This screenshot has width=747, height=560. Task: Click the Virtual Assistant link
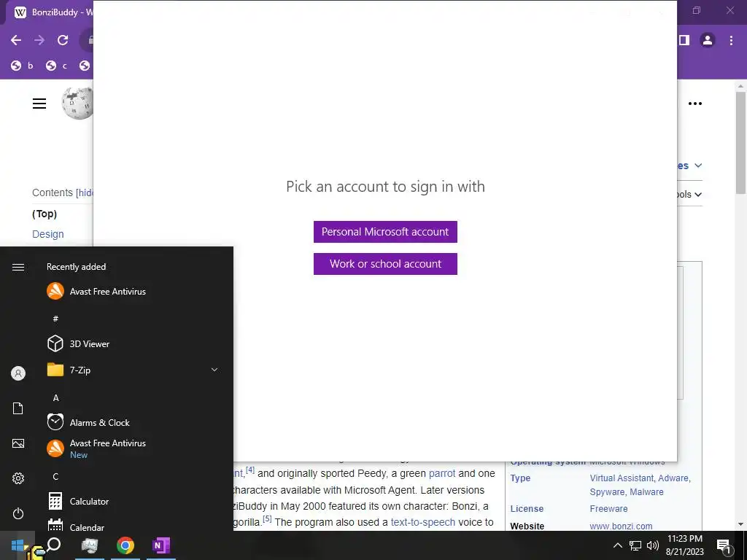(x=622, y=478)
